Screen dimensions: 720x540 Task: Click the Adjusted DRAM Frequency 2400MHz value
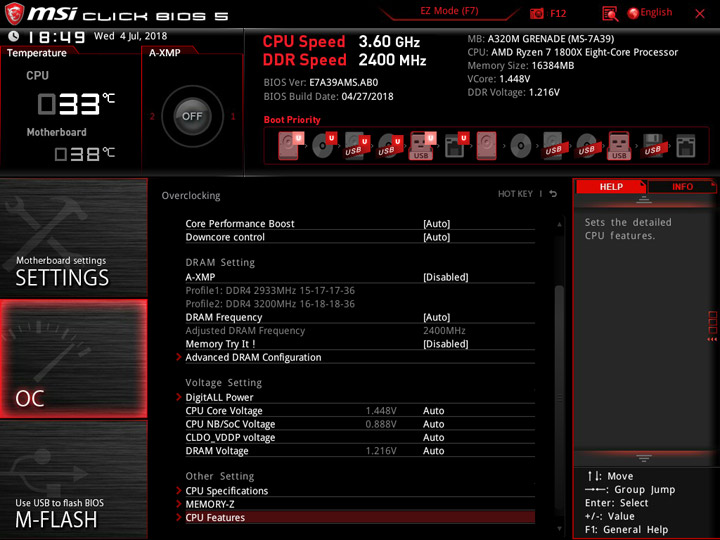pos(444,331)
